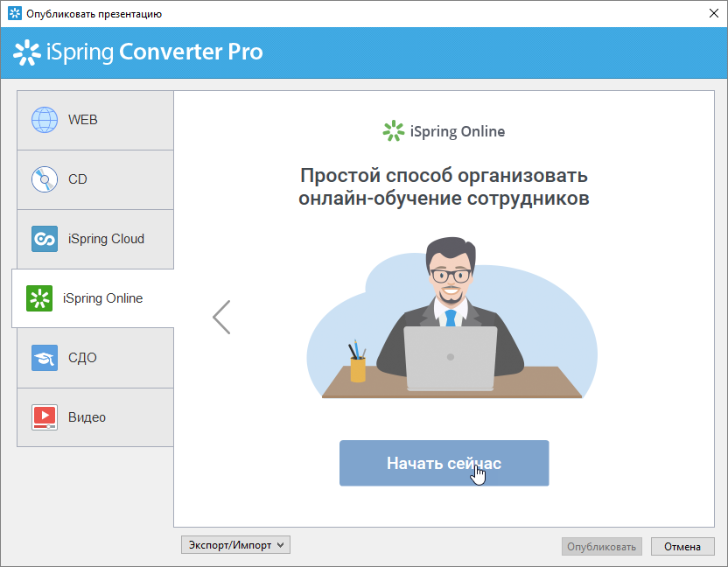The image size is (728, 567).
Task: Click the iSpring icon in the title bar
Action: click(14, 13)
